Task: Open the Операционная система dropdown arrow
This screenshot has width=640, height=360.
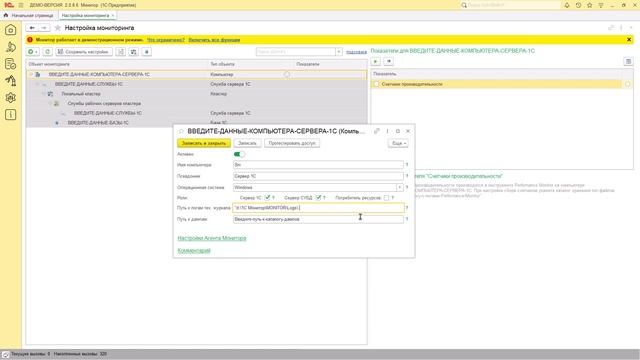Action: click(x=399, y=187)
